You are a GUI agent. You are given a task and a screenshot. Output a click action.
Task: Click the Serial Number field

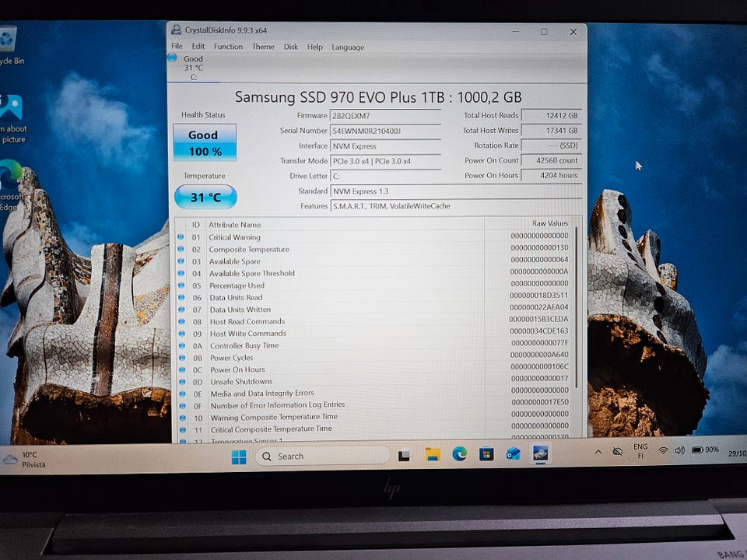pyautogui.click(x=385, y=131)
